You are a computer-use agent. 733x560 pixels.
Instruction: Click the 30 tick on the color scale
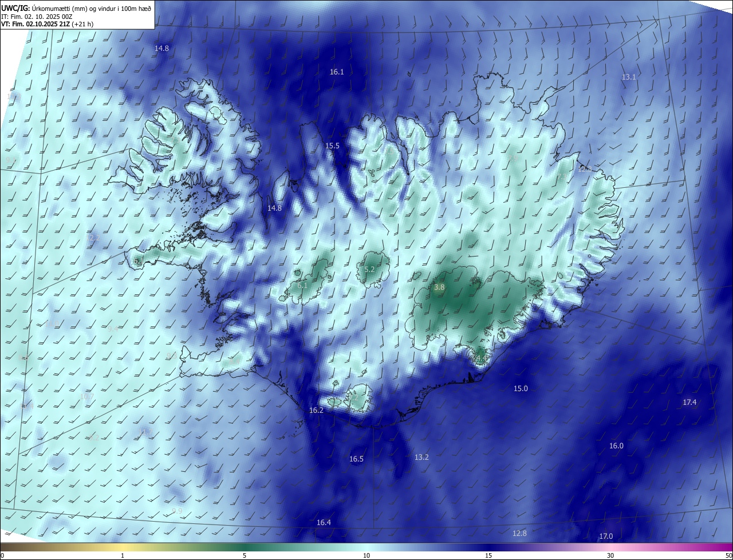pyautogui.click(x=610, y=555)
